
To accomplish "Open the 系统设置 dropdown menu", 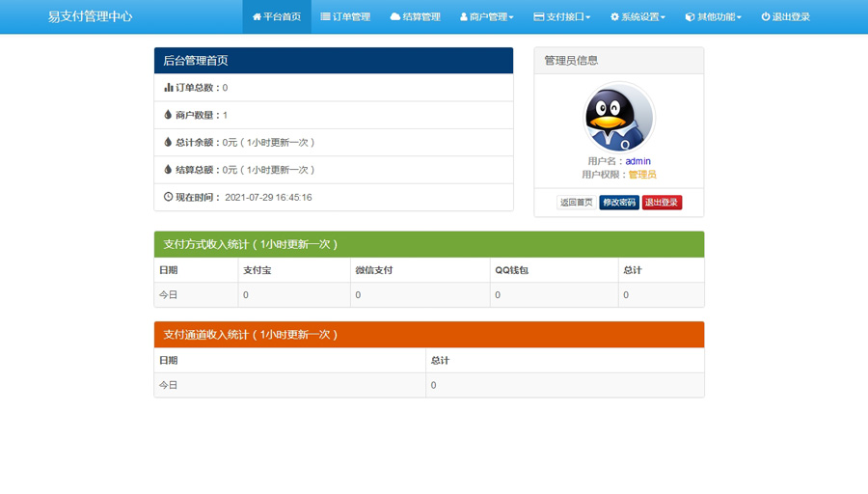I will tap(643, 17).
